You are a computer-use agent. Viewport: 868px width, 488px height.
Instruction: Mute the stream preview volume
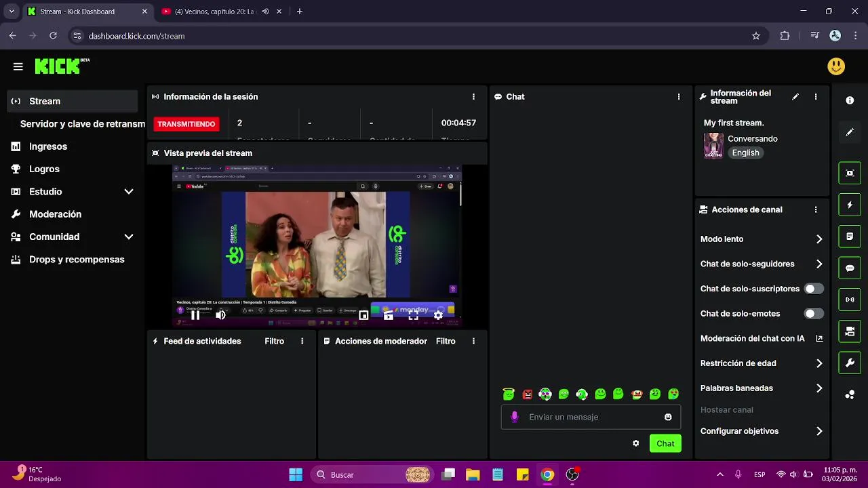click(x=220, y=315)
